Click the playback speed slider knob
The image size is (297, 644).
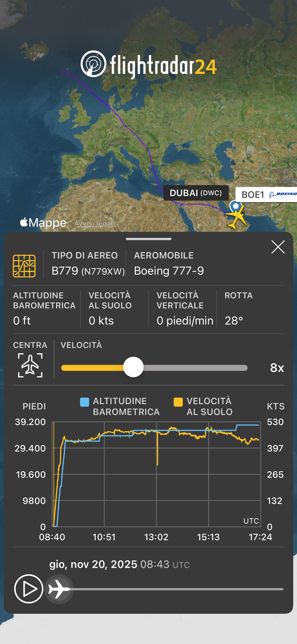pos(133,367)
